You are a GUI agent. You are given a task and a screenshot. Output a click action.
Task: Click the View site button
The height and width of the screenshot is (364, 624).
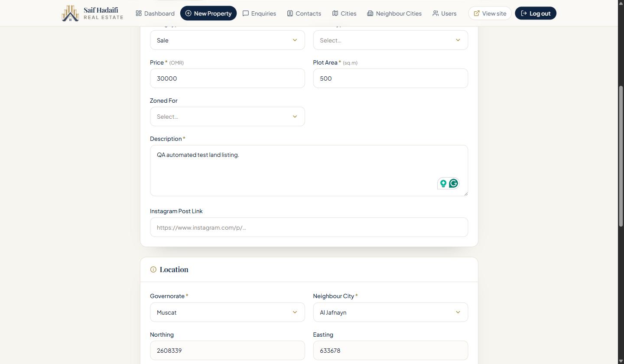tap(490, 13)
